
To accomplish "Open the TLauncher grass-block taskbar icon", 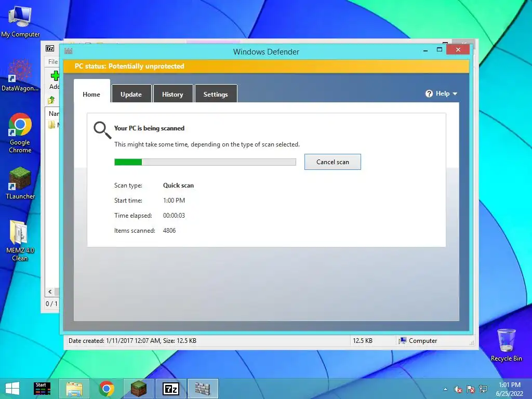I will click(x=138, y=389).
